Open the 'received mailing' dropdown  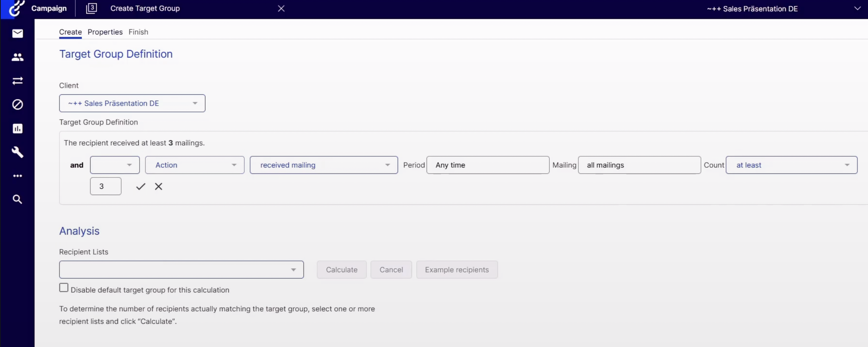324,165
